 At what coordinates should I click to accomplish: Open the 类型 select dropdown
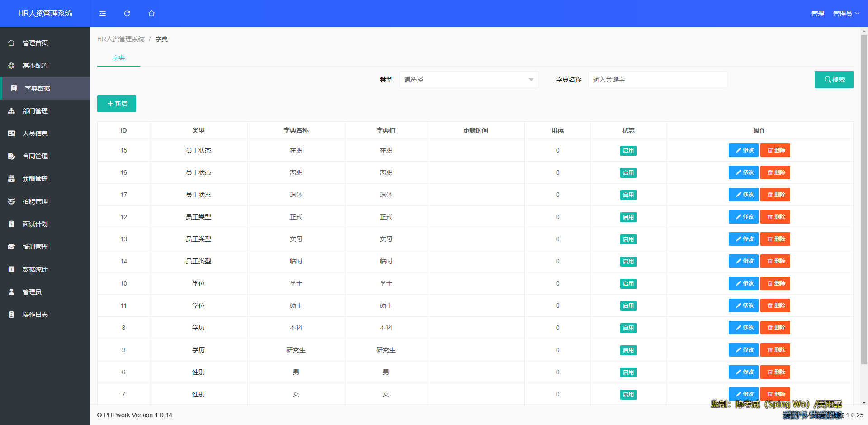(x=468, y=80)
